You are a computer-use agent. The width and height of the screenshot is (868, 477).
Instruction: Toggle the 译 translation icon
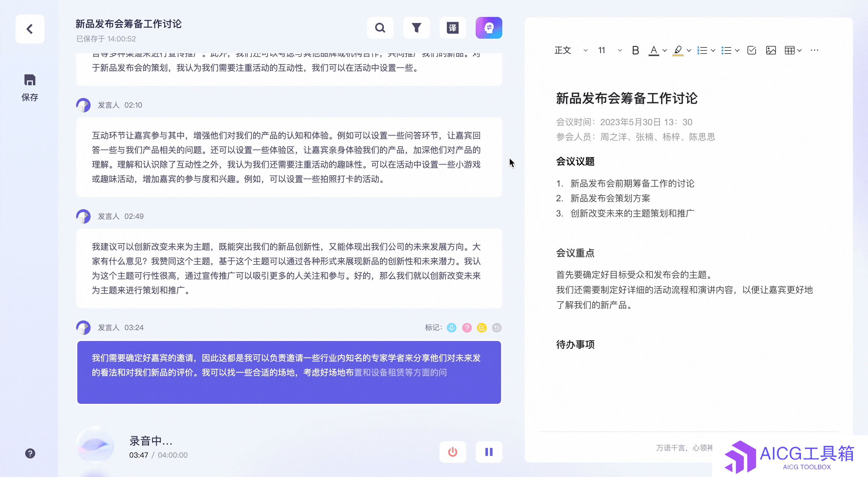tap(452, 28)
